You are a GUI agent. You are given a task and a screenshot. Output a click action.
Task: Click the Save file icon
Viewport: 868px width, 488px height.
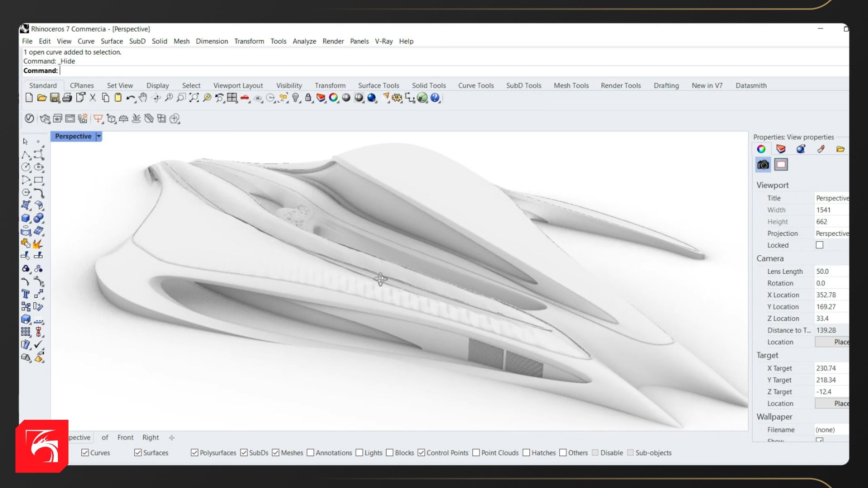pos(55,98)
